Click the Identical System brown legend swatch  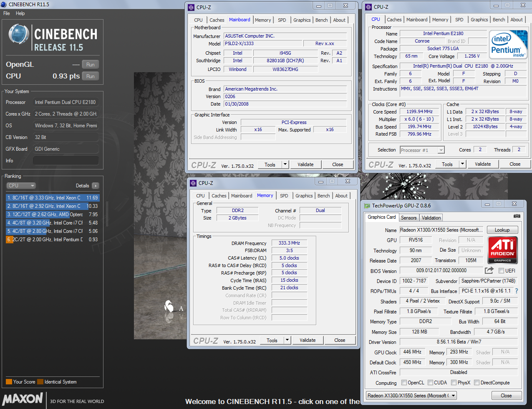point(40,381)
